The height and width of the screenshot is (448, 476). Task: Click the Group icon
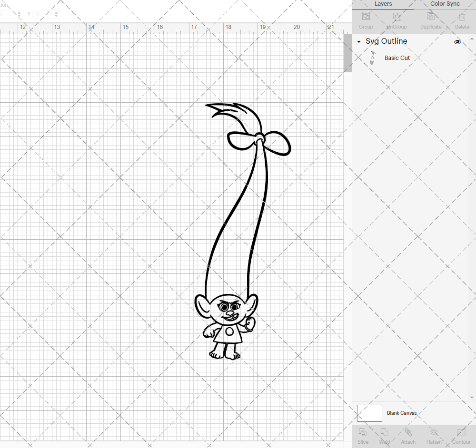coord(366,20)
